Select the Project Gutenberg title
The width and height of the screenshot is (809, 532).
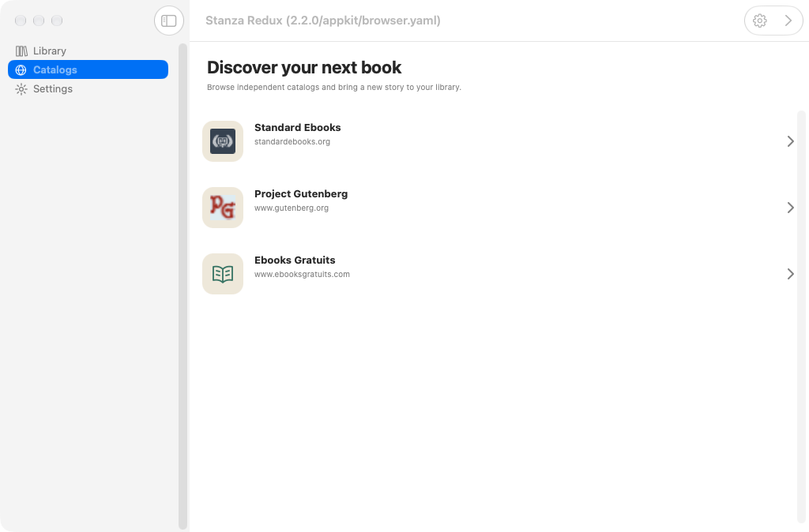pos(301,194)
